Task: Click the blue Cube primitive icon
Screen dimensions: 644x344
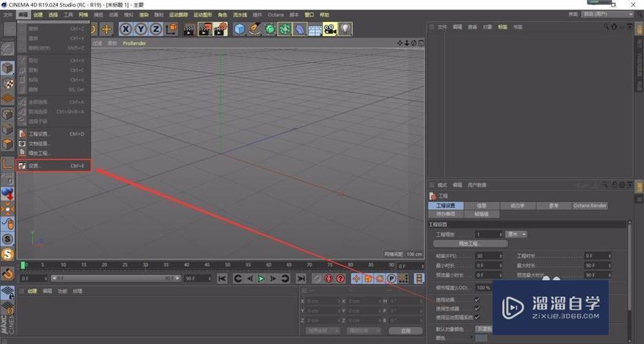Action: pos(239,29)
